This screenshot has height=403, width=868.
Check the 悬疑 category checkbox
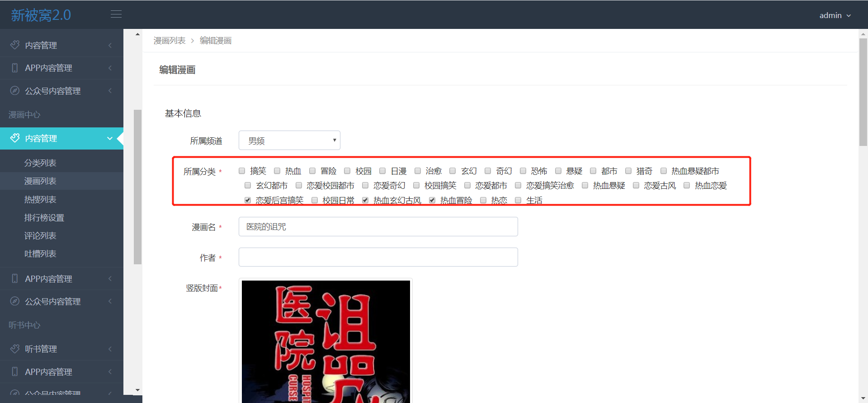click(x=558, y=171)
